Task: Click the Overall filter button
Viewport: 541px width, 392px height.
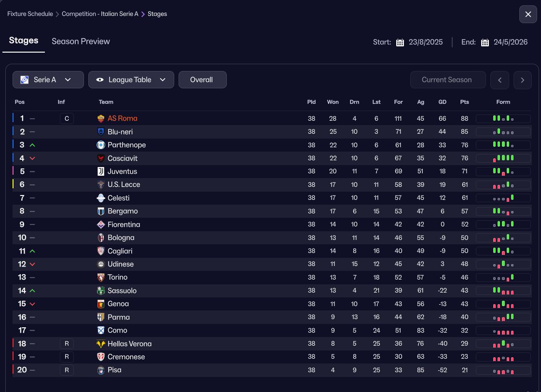Action: click(x=202, y=80)
